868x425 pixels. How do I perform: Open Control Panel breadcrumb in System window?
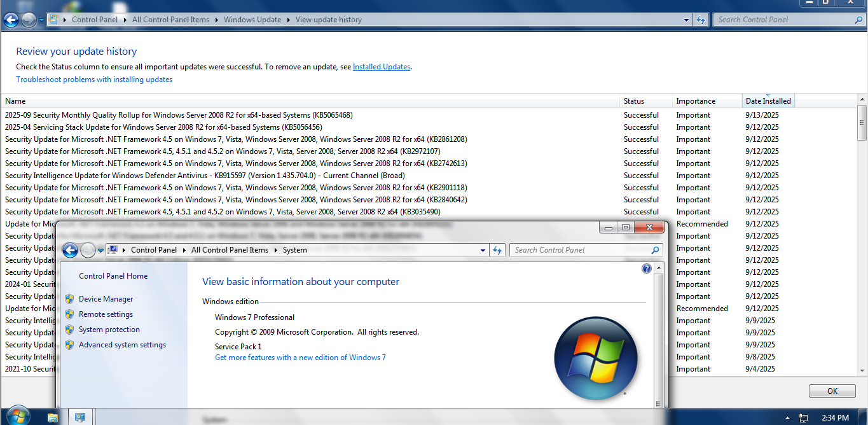pyautogui.click(x=154, y=250)
